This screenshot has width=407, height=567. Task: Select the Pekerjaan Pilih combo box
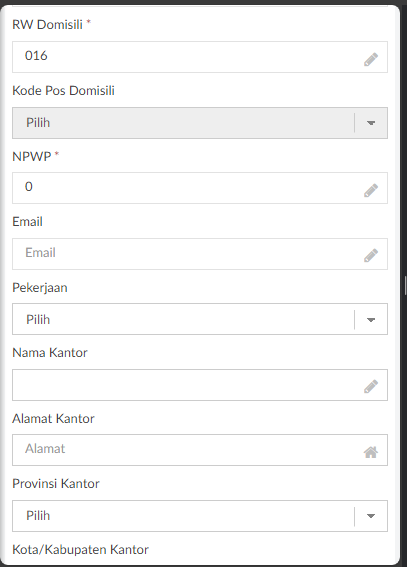click(x=200, y=319)
